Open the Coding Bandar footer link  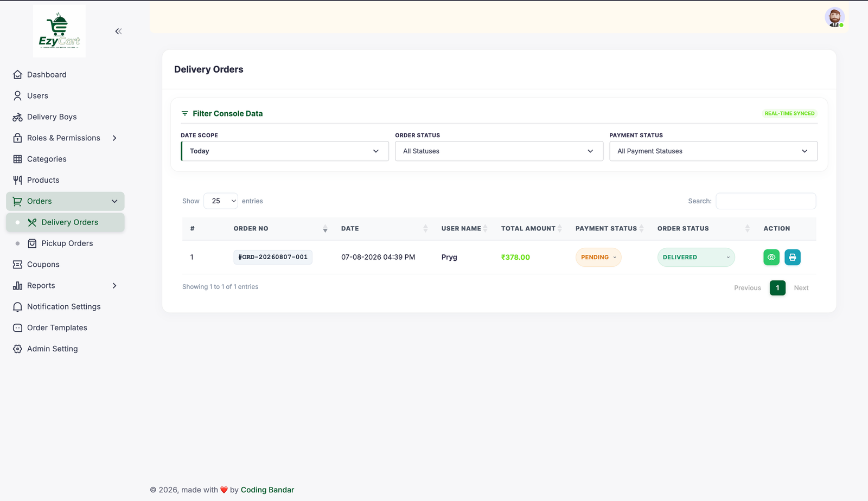pos(267,490)
